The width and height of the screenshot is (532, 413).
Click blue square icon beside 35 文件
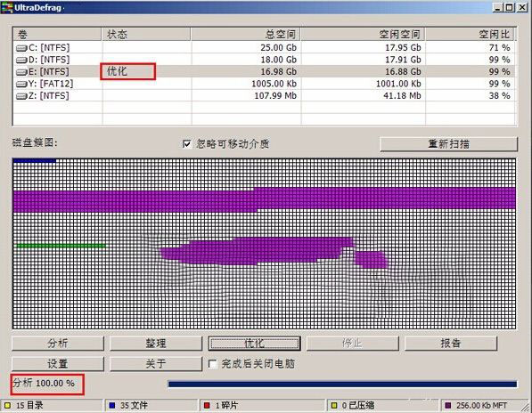(112, 405)
